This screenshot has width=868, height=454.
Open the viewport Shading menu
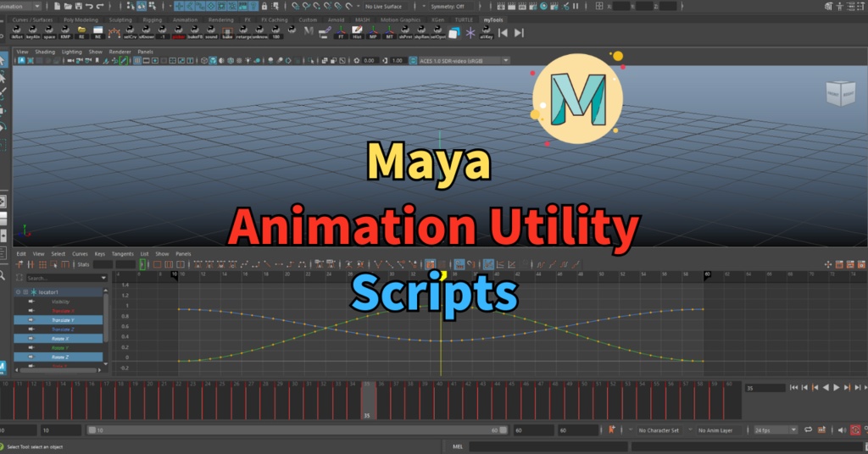45,52
